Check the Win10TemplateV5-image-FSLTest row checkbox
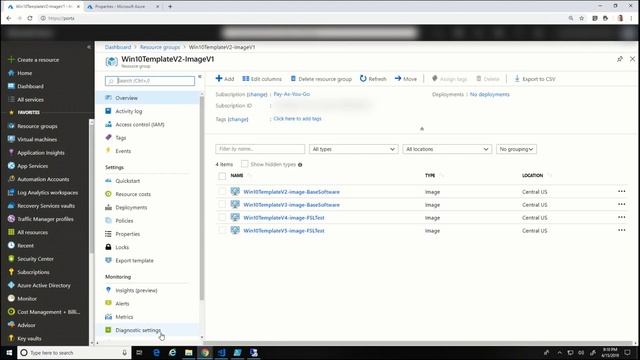 (x=222, y=231)
